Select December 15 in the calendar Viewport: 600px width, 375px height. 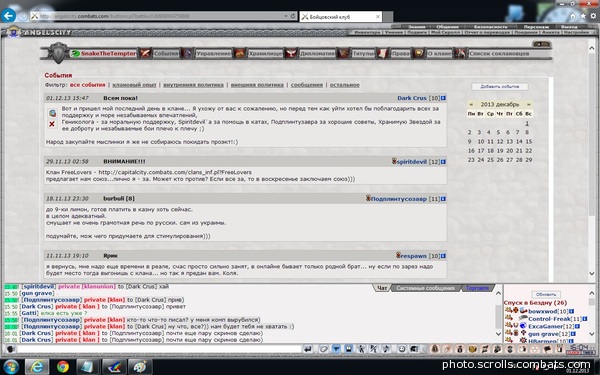pos(528,142)
